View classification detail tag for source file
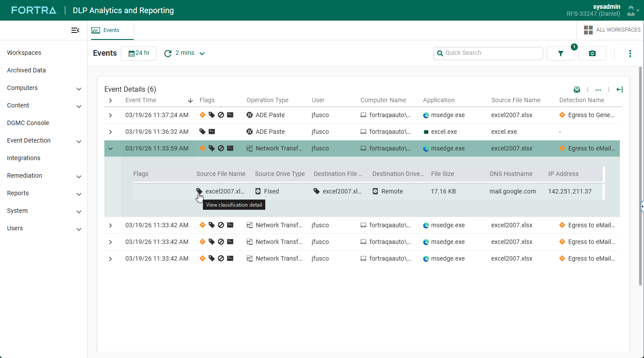Screen dimensions: 644x358 click(199, 191)
